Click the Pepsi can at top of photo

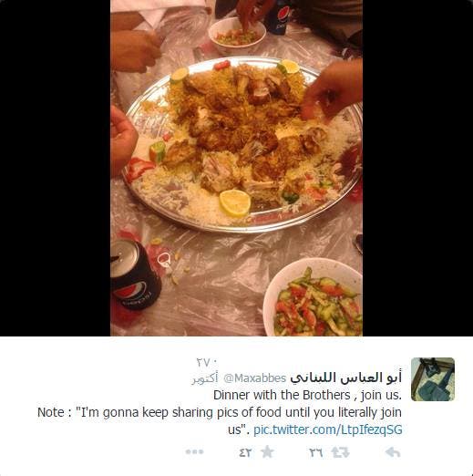(x=279, y=17)
